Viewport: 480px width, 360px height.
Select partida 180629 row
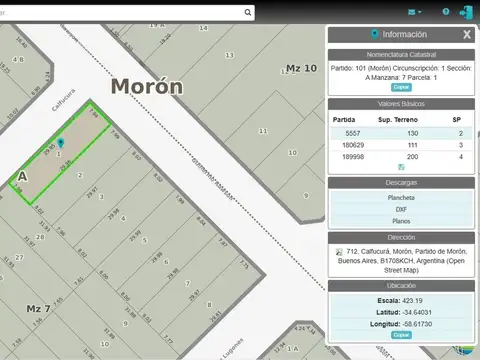pyautogui.click(x=401, y=145)
